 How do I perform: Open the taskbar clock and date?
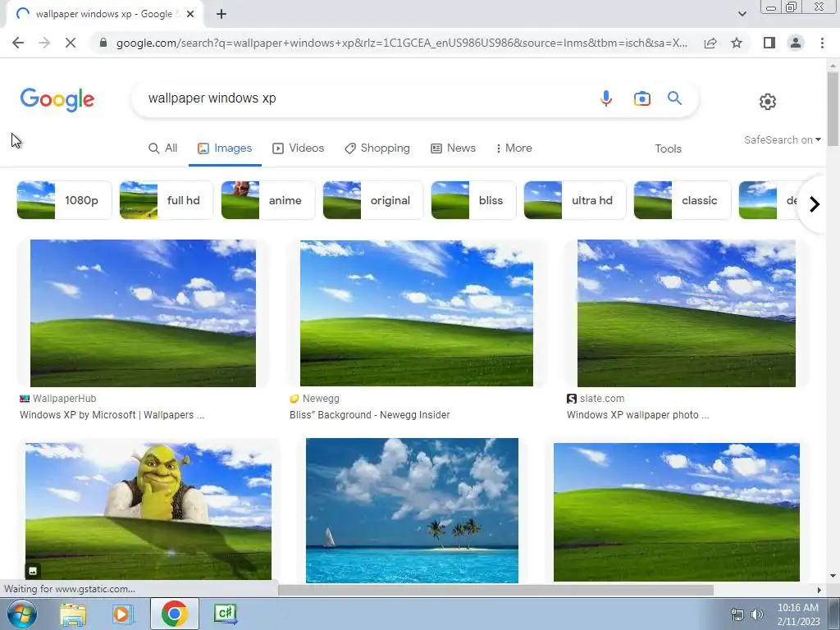(798, 614)
